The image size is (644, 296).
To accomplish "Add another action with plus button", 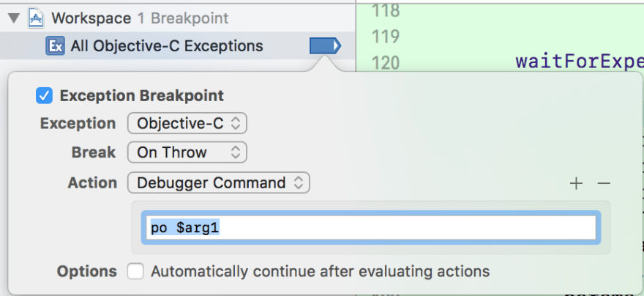I will click(576, 183).
